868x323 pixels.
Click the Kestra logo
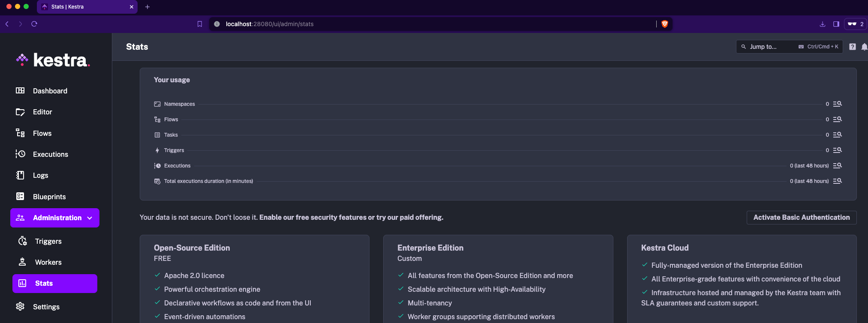click(x=53, y=60)
